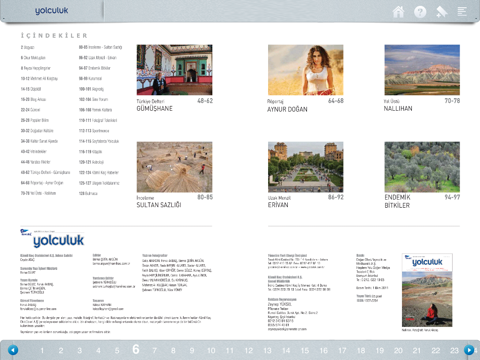Screen dimensions: 480x360
Task: Open the SULTAN SAZLIĞI article title
Action: [x=159, y=205]
